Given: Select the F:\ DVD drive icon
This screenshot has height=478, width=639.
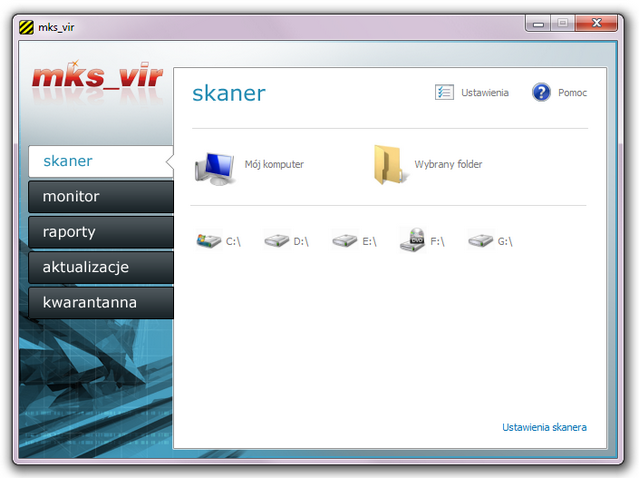Looking at the screenshot, I should click(x=412, y=240).
